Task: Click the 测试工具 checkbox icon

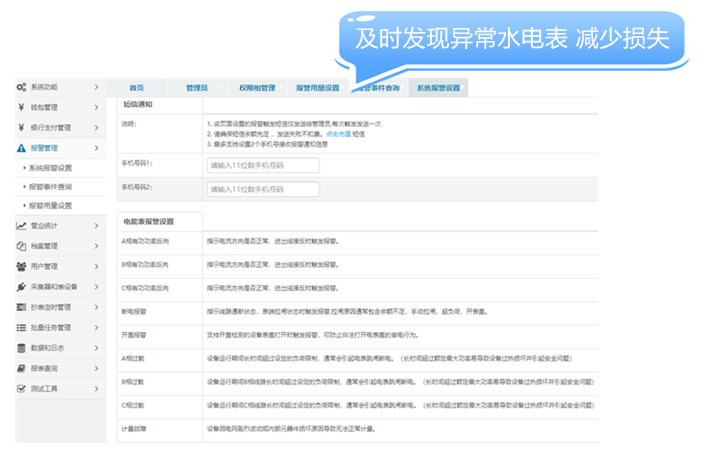Action: (21, 388)
